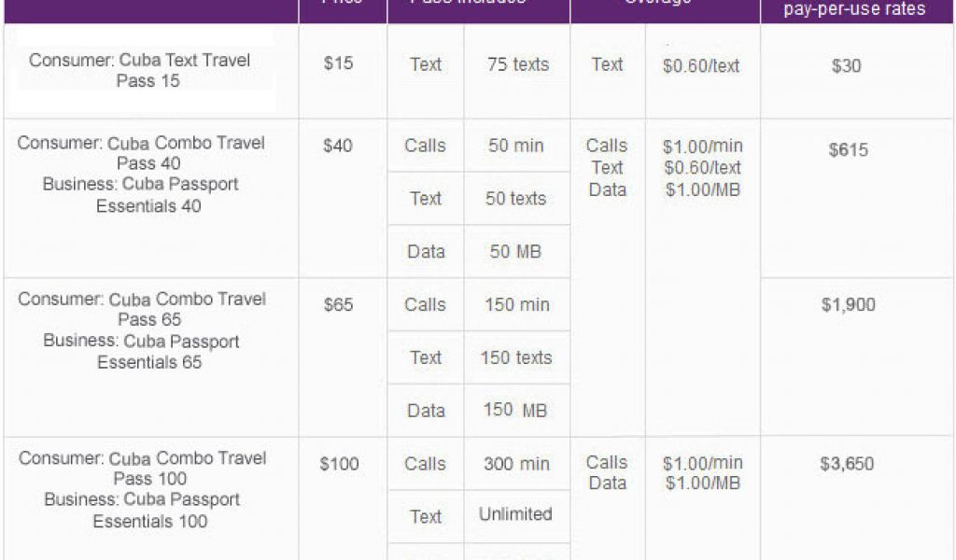Select the $15 price cell

(337, 64)
